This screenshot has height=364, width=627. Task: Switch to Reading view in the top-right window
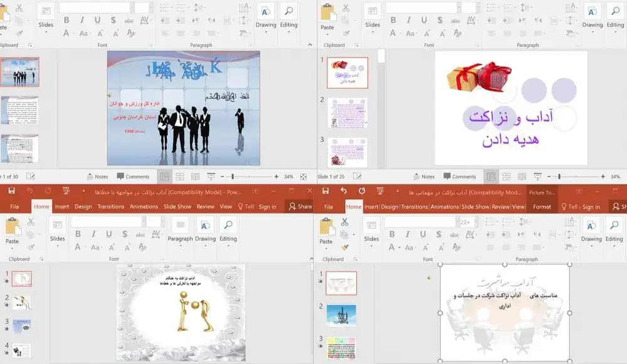(522, 176)
